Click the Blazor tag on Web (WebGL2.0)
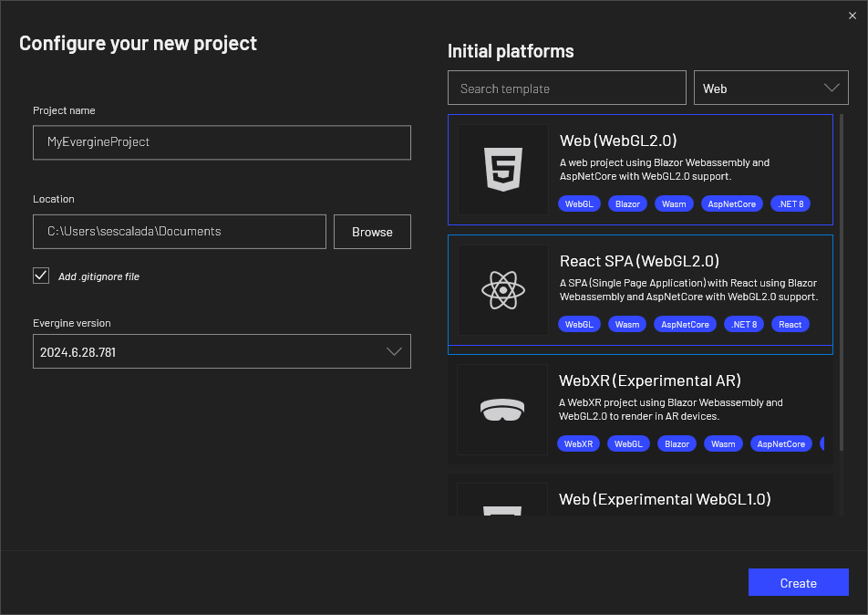The width and height of the screenshot is (868, 615). tap(626, 203)
